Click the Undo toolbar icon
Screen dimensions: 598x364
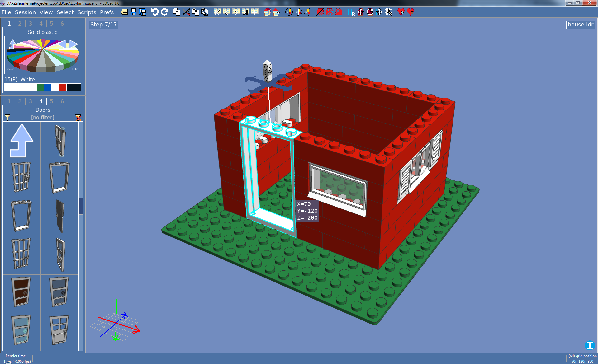tap(155, 12)
